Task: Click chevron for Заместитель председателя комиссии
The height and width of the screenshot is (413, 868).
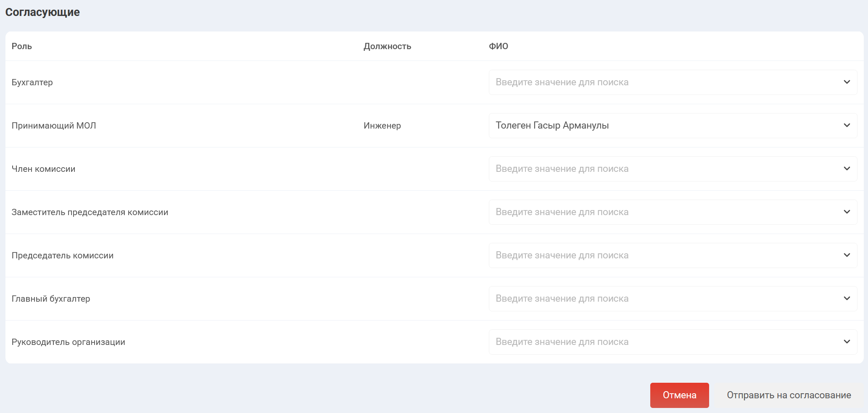Action: pyautogui.click(x=847, y=212)
